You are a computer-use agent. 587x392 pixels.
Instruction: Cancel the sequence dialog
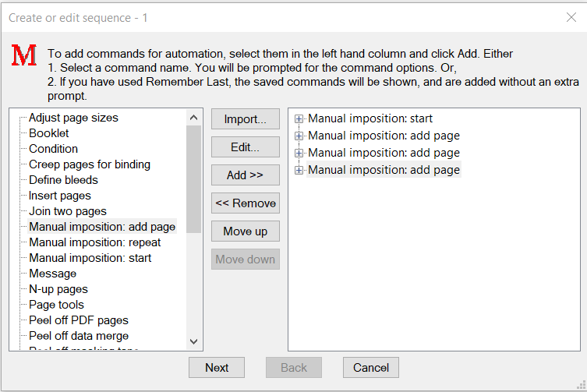371,368
